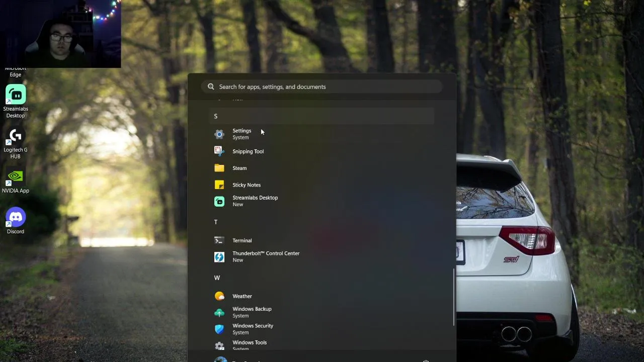Image resolution: width=644 pixels, height=362 pixels.
Task: Click the Weather label
Action: point(242,296)
